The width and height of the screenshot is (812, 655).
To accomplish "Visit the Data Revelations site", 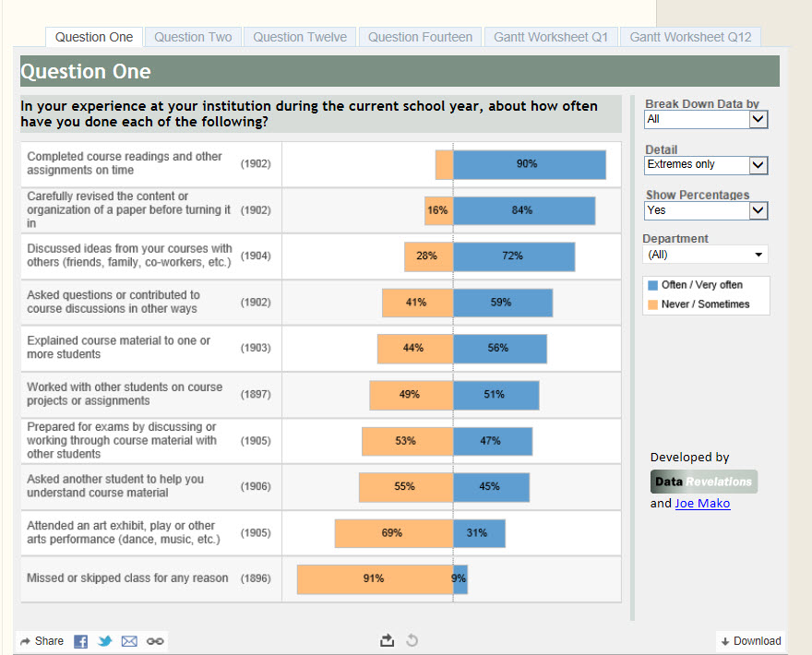I will tap(702, 482).
